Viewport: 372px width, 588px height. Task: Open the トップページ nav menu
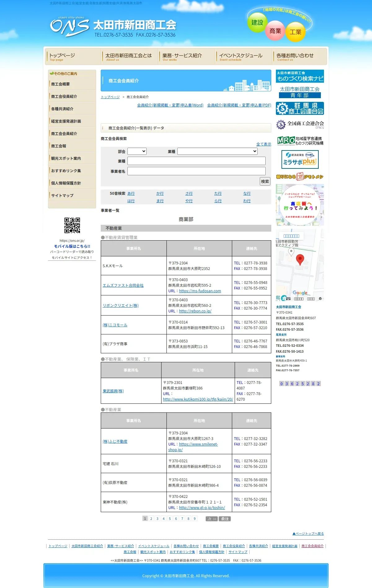[x=73, y=56]
